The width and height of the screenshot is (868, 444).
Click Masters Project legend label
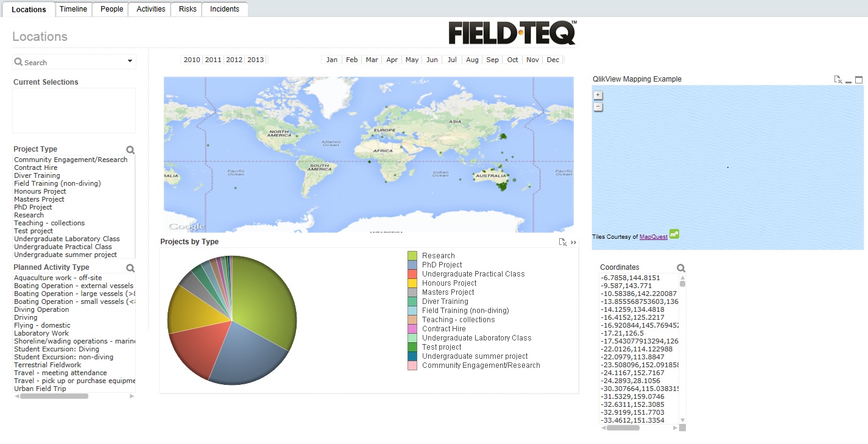click(x=448, y=292)
